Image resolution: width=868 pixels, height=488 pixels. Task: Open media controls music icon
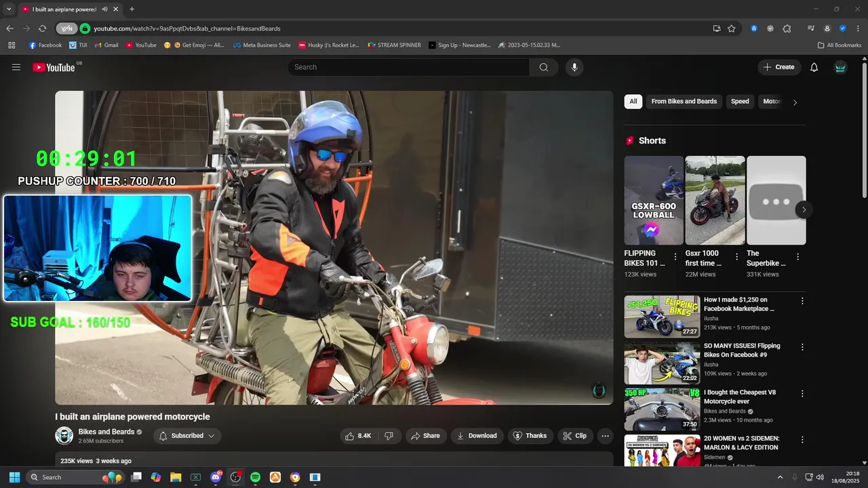[x=811, y=28]
